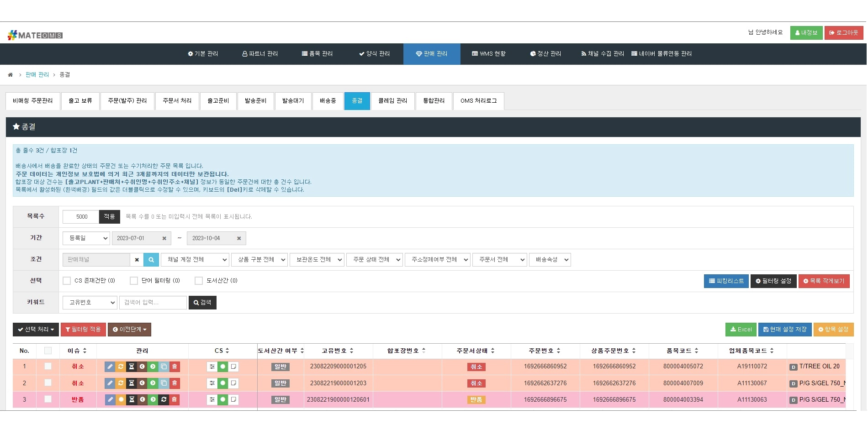This screenshot has width=868, height=435.
Task: Open the 이전단계 dropdown button
Action: click(130, 330)
